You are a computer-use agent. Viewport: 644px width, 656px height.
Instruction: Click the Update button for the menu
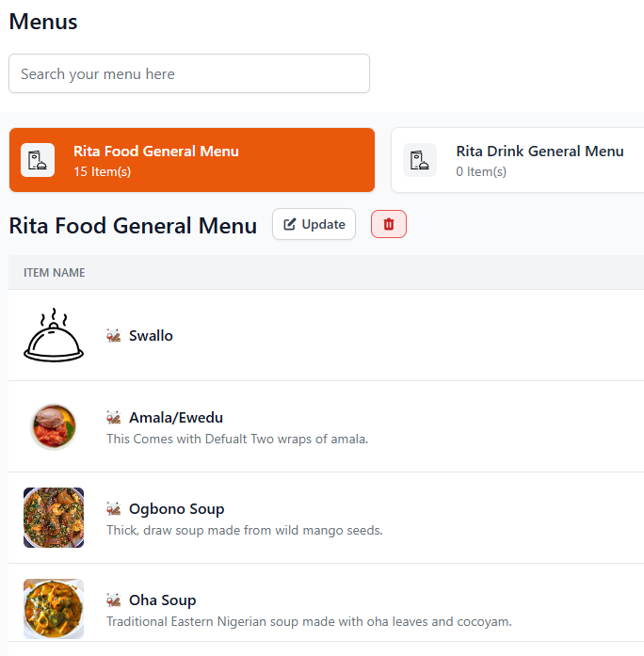point(314,224)
